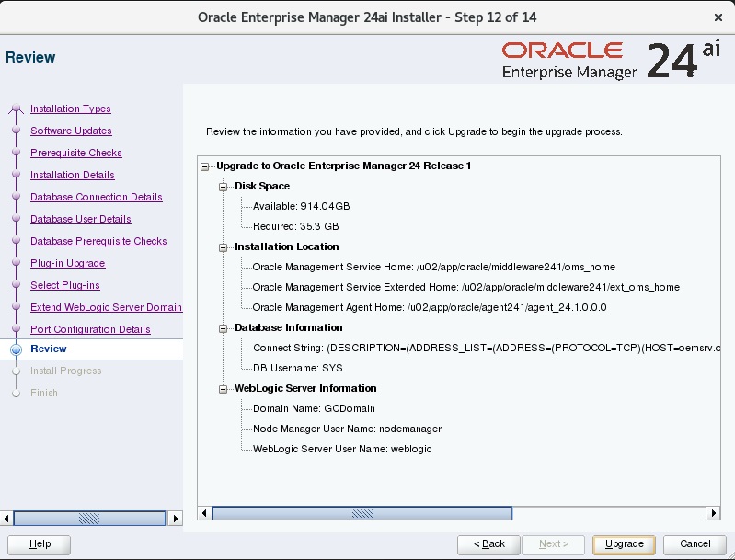Open the Plug-in Upgrade step
Viewport: 735px width, 560px height.
click(67, 263)
